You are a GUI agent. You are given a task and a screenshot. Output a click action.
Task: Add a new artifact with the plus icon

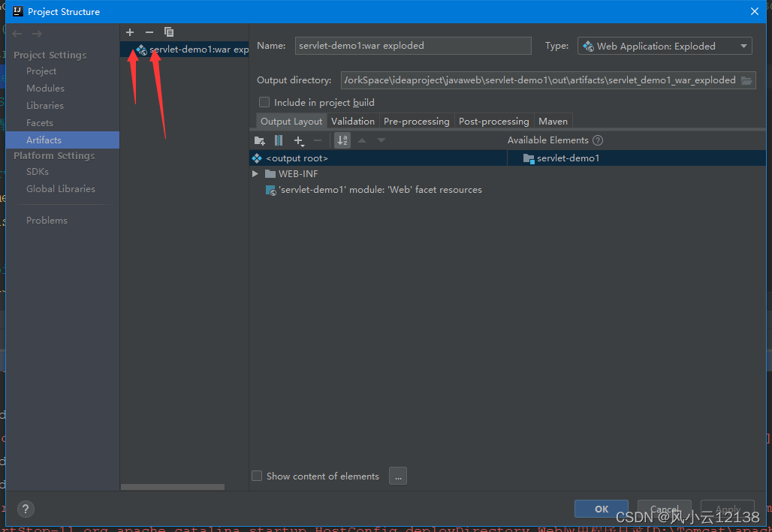pos(129,32)
